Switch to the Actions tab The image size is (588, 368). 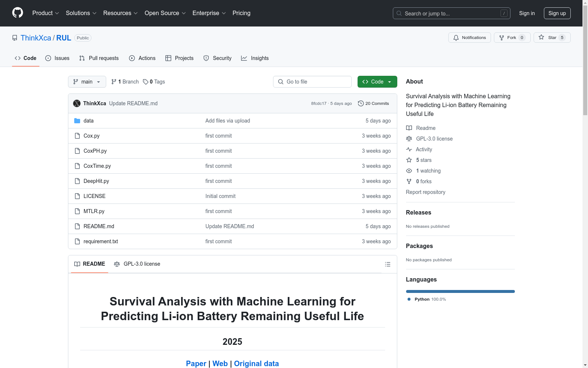(x=142, y=58)
